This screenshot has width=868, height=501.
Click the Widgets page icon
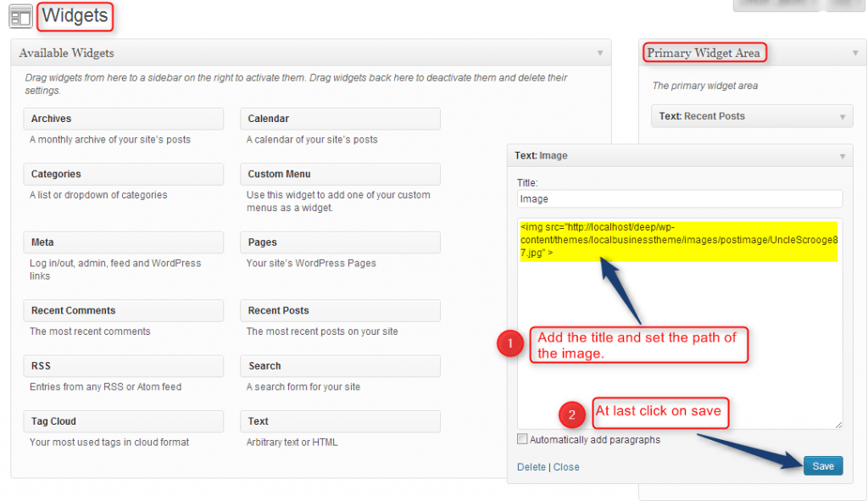click(19, 15)
